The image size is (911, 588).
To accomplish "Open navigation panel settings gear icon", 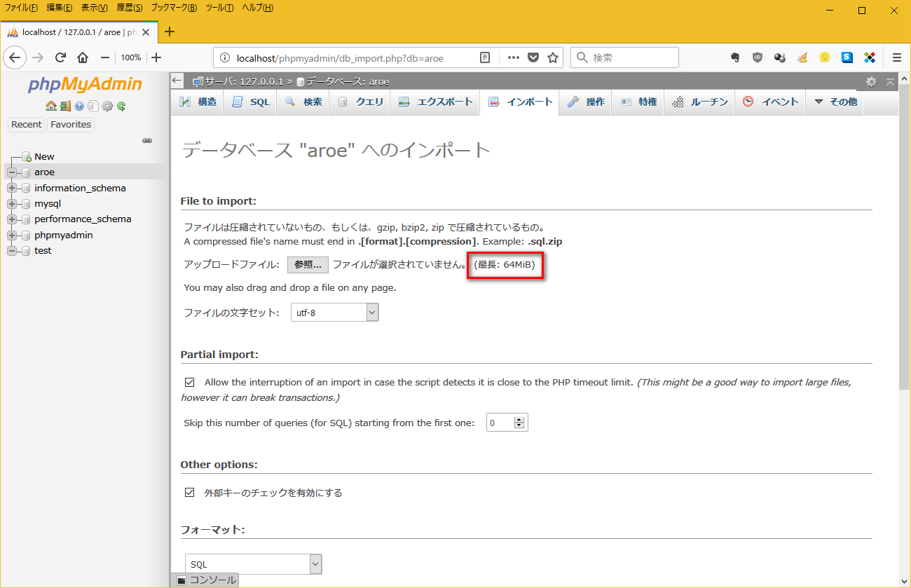I will 107,107.
